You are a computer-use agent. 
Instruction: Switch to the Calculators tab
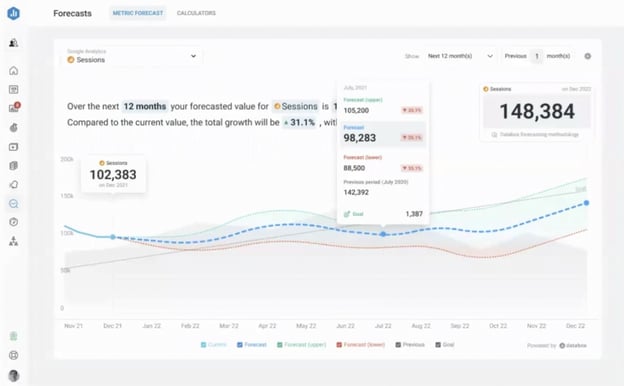coord(196,13)
